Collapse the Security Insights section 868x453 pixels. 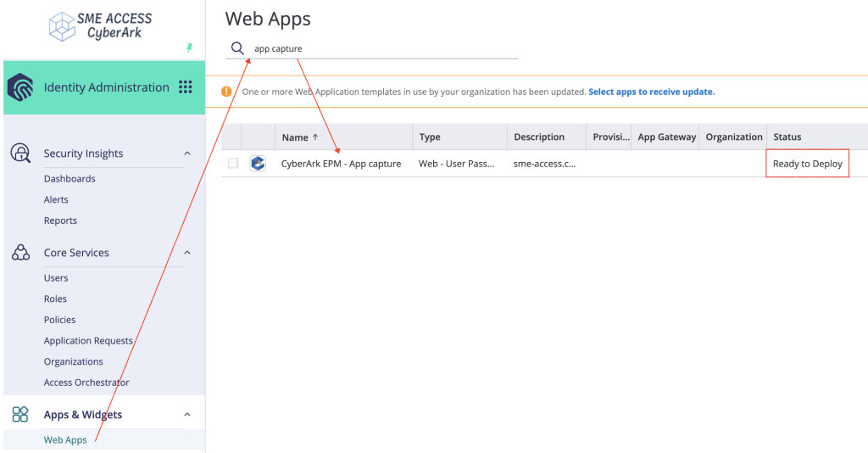coord(187,154)
